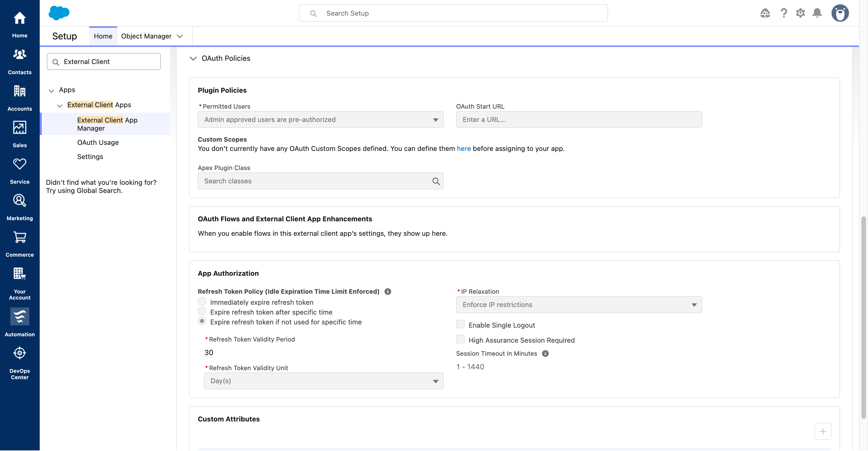
Task: Click the Quick Find box with External Client
Action: tap(104, 62)
